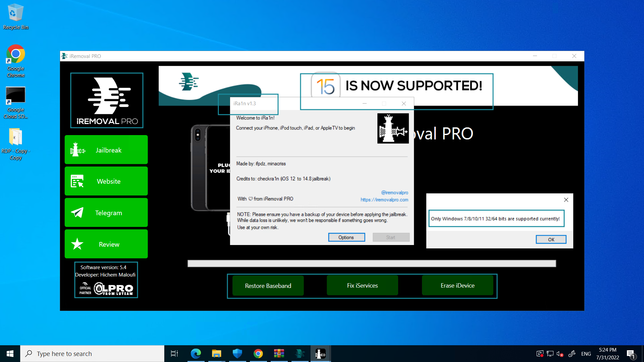The height and width of the screenshot is (362, 644).
Task: Open WinRAR from the taskbar
Action: pyautogui.click(x=279, y=354)
